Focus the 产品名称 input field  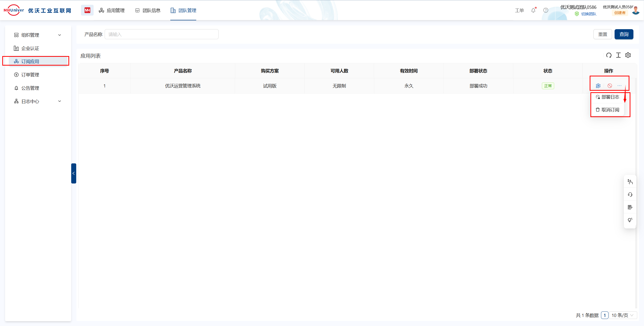click(x=162, y=34)
